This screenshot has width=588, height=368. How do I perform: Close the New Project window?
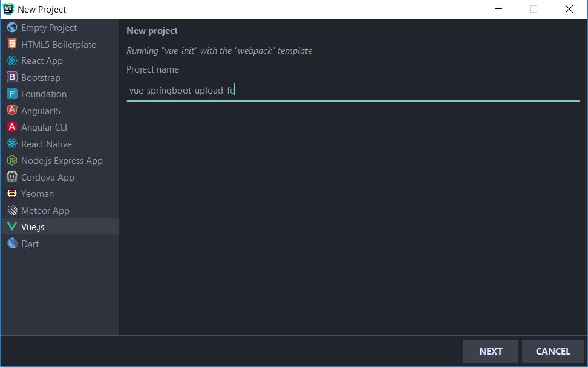tap(569, 9)
